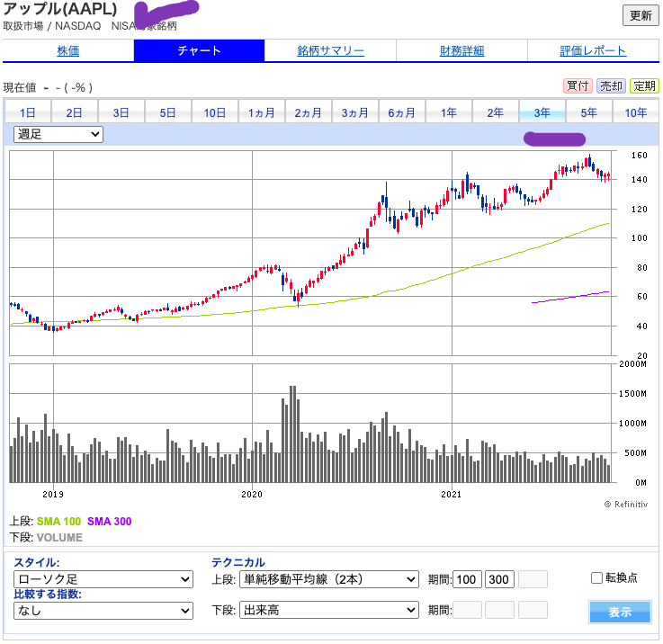This screenshot has height=644, width=663.
Task: Select the 1日 chart period
Action: 28,112
